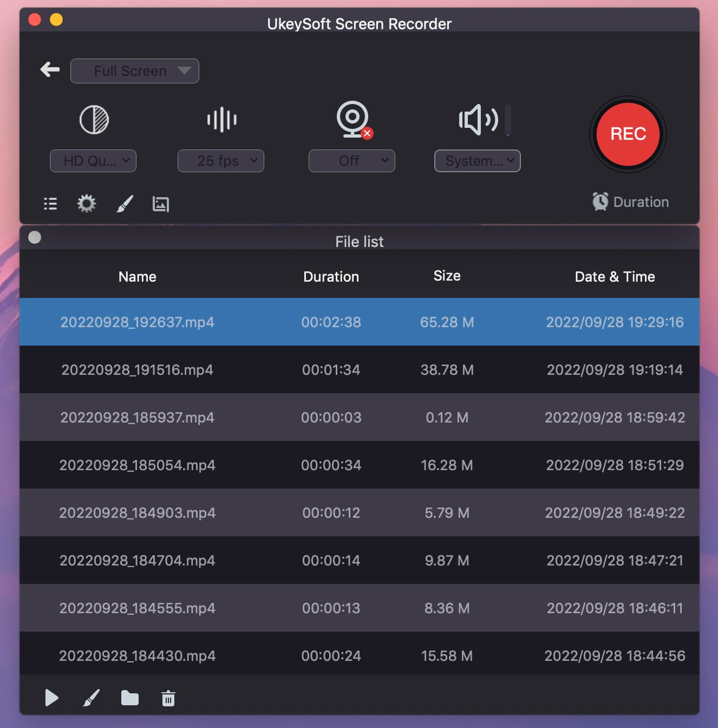
Task: Sort list by Size column header
Action: [447, 276]
